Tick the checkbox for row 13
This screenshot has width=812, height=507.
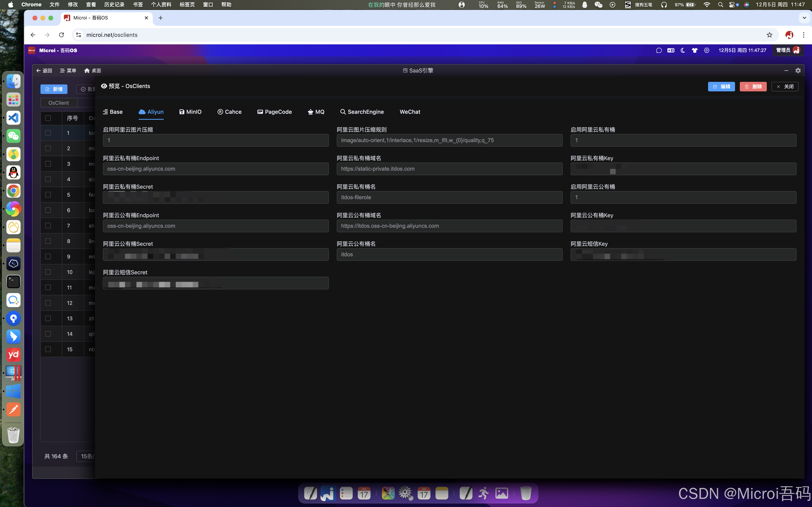pyautogui.click(x=48, y=318)
